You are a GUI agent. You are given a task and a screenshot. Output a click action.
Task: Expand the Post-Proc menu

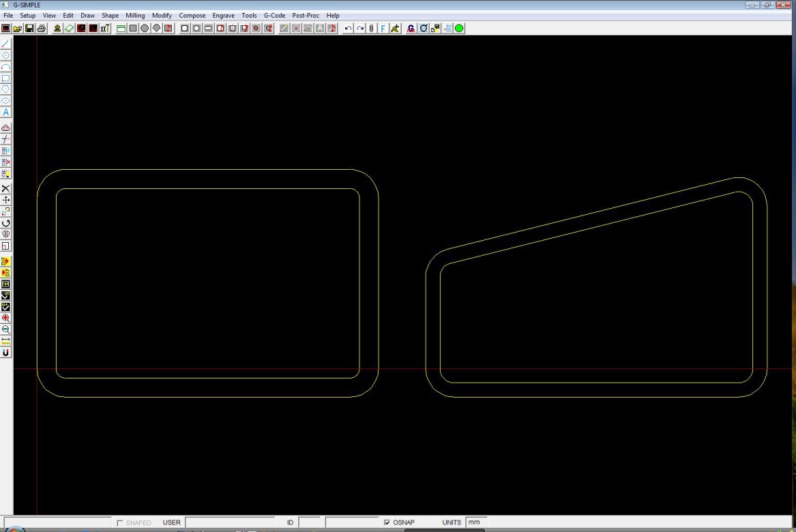[306, 15]
